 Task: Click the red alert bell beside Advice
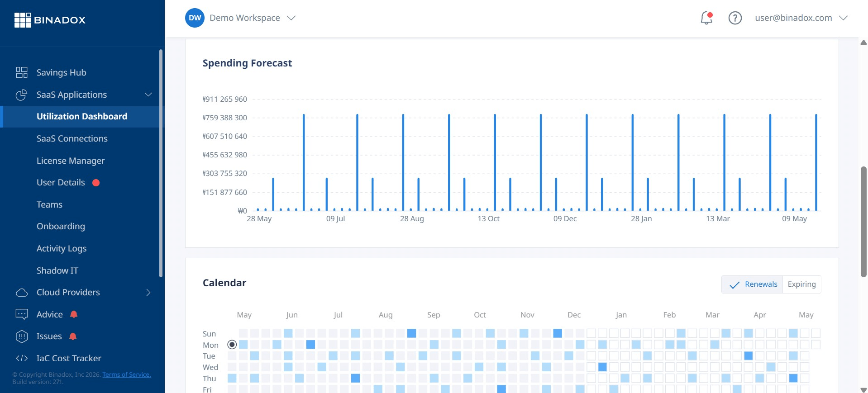(x=74, y=314)
